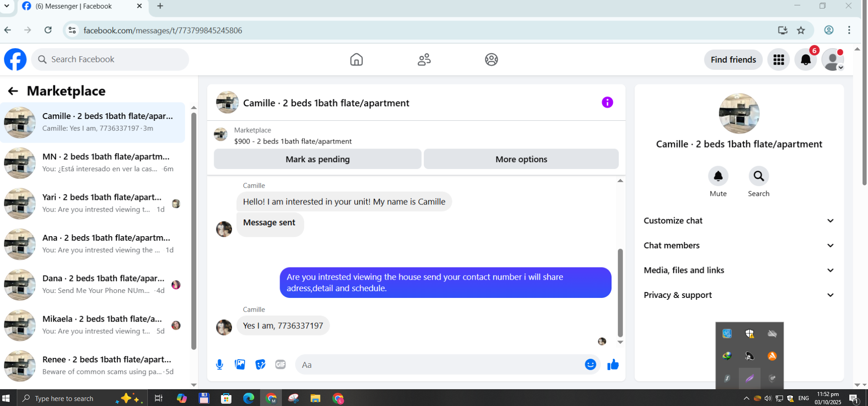
Task: Click Mark as pending button
Action: pos(317,159)
